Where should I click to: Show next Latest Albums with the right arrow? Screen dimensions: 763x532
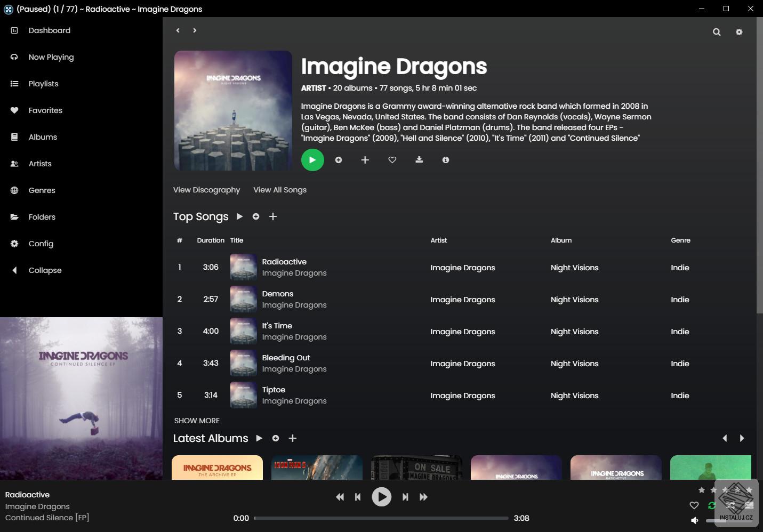click(742, 438)
